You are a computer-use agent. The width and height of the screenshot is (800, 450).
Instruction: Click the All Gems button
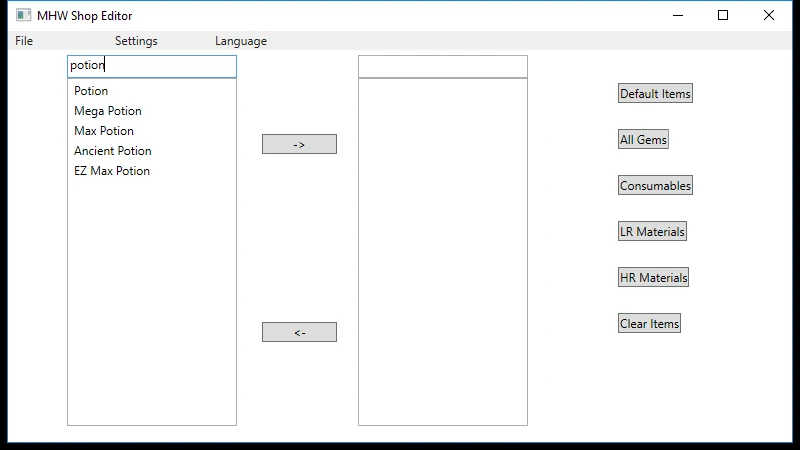[643, 140]
